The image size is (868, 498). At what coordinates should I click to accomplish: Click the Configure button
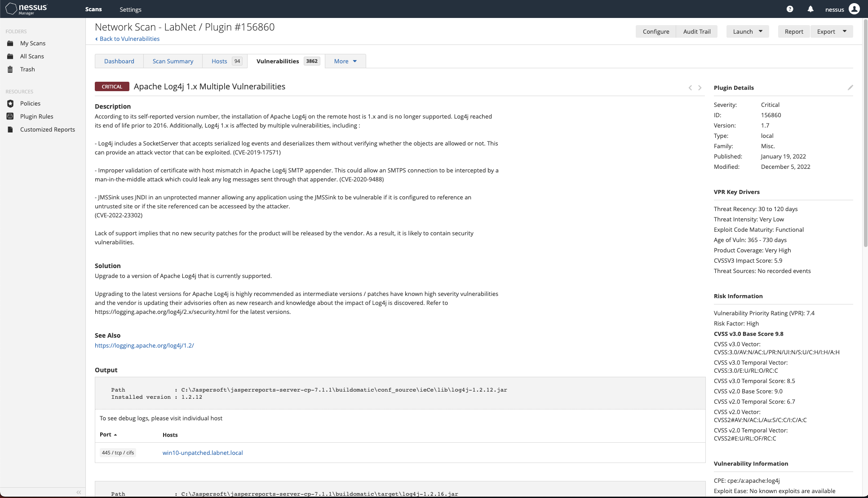[656, 31]
